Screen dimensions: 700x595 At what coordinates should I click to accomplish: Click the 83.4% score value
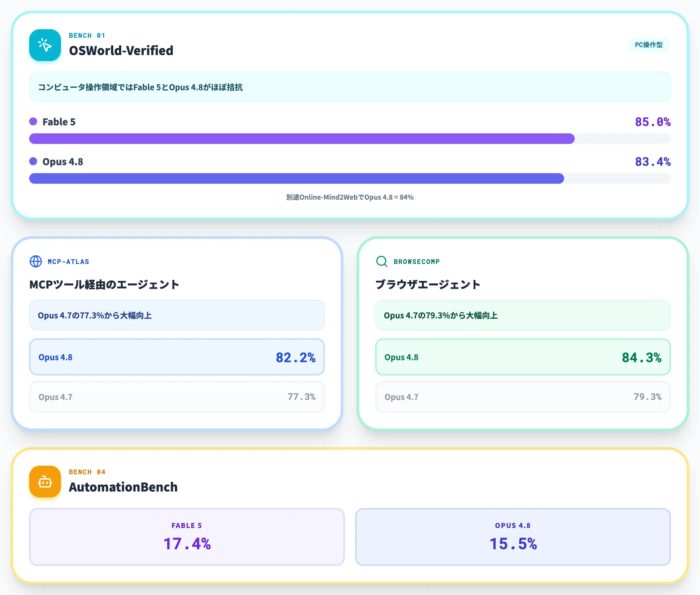point(653,162)
